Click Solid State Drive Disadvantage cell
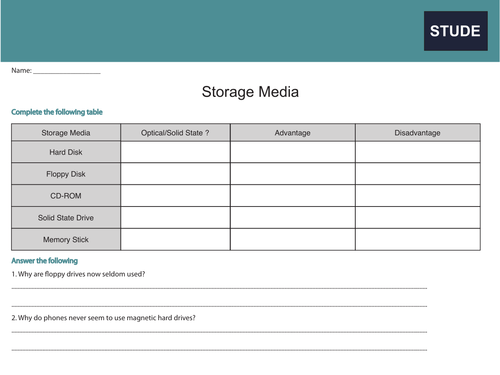Image resolution: width=500 pixels, height=375 pixels. click(418, 218)
